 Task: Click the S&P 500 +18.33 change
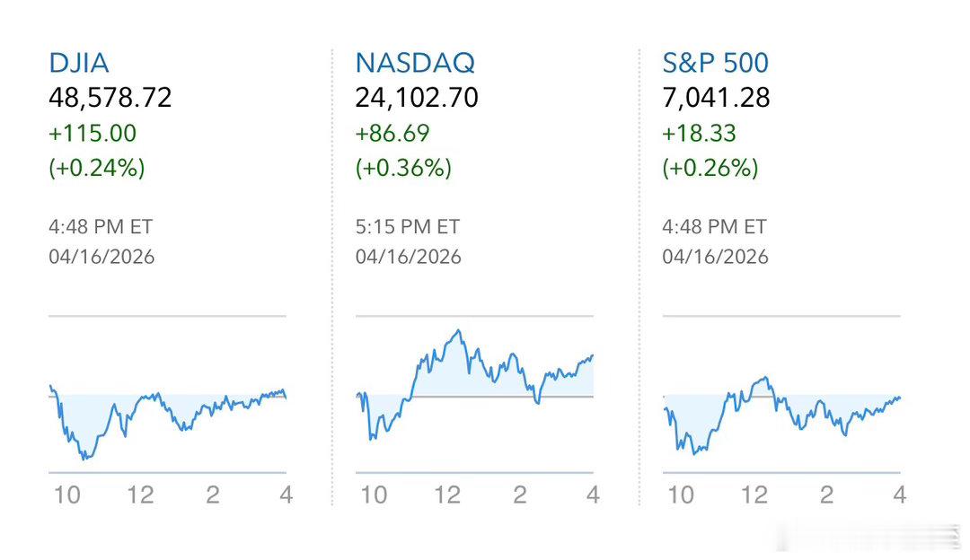click(x=699, y=134)
